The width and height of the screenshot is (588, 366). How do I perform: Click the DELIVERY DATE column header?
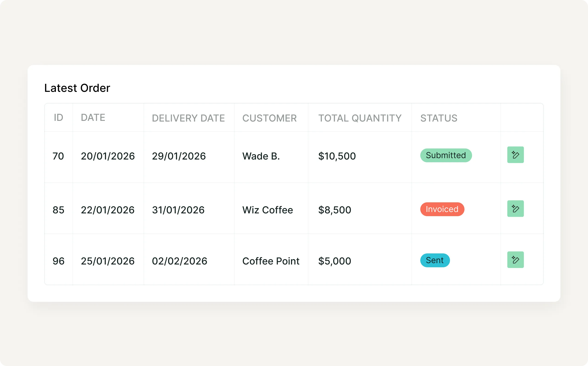[x=188, y=118]
